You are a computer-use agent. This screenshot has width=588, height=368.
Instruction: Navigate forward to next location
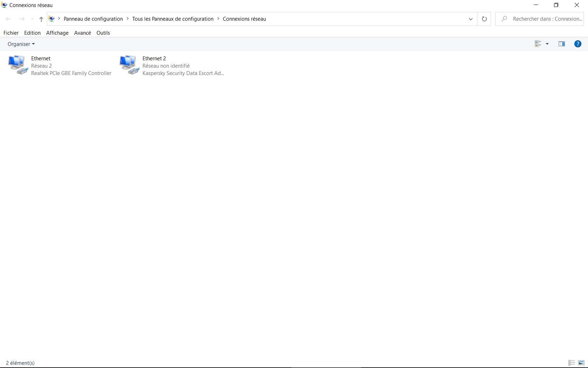click(22, 19)
